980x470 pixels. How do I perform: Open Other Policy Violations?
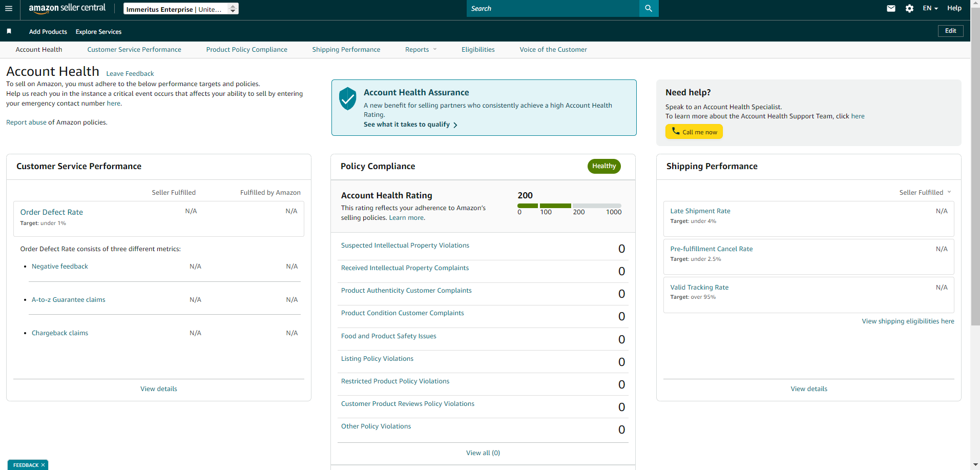[x=376, y=426]
